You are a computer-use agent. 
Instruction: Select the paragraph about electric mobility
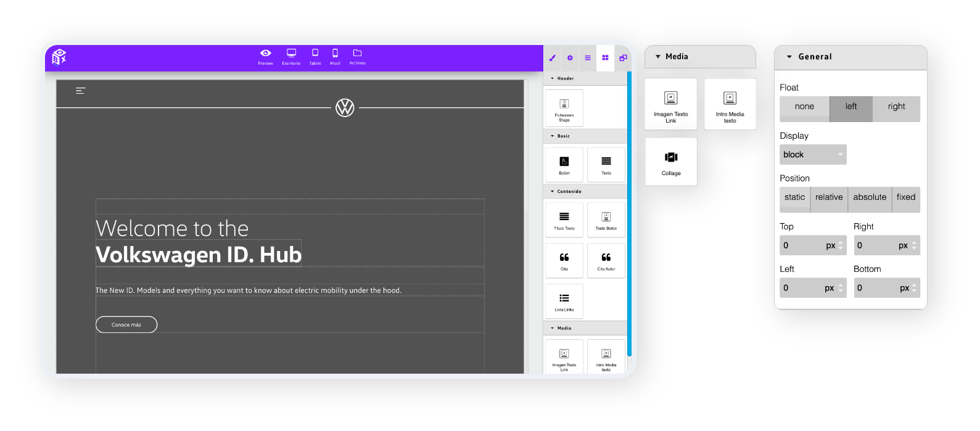249,290
